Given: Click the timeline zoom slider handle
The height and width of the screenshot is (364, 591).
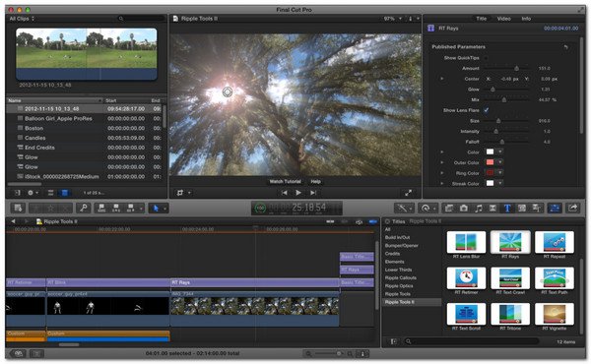Looking at the screenshot, I should pos(339,353).
